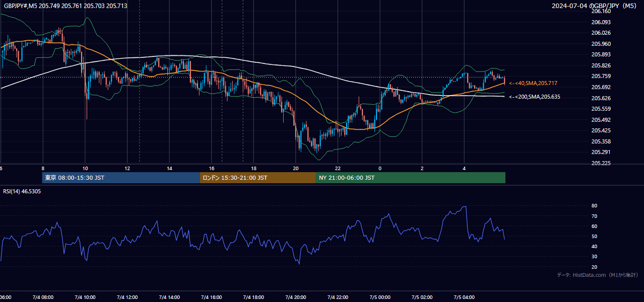The image size is (644, 302).
Task: Click the RSI axis level 50
Action: [595, 237]
